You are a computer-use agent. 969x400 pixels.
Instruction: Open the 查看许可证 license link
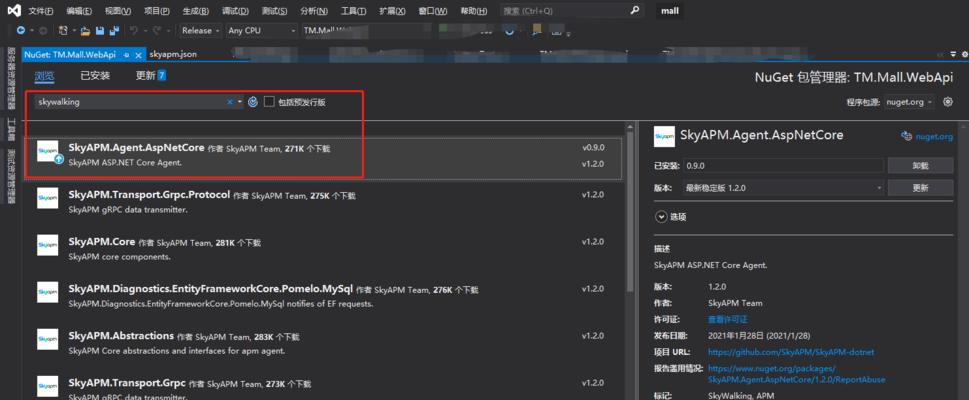727,320
